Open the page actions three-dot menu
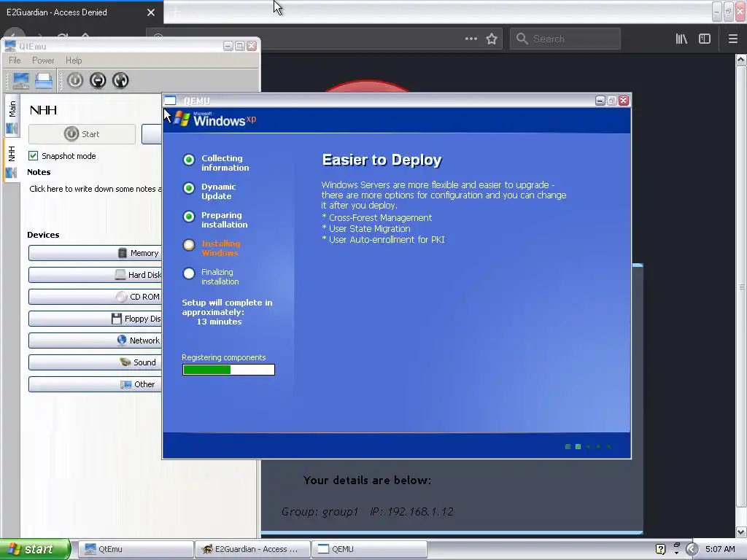Screen dimensions: 747x560 (x=471, y=39)
